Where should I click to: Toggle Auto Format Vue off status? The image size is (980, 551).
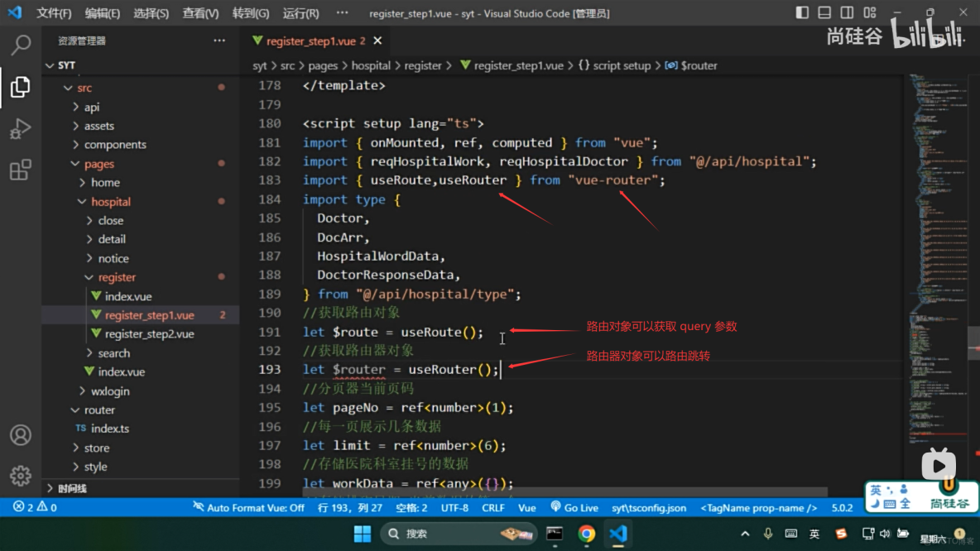coord(248,507)
